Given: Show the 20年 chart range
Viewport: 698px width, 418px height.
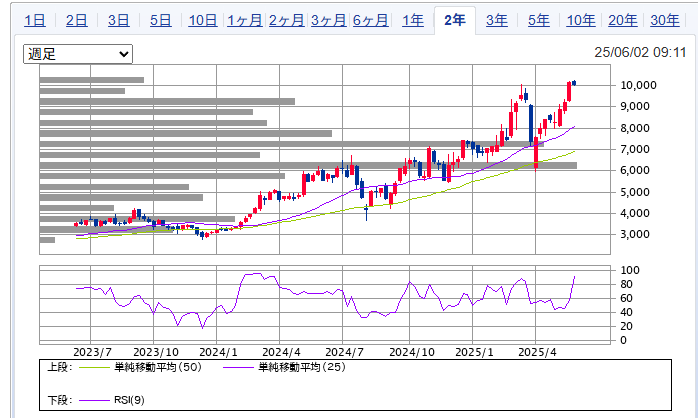Looking at the screenshot, I should (x=622, y=20).
